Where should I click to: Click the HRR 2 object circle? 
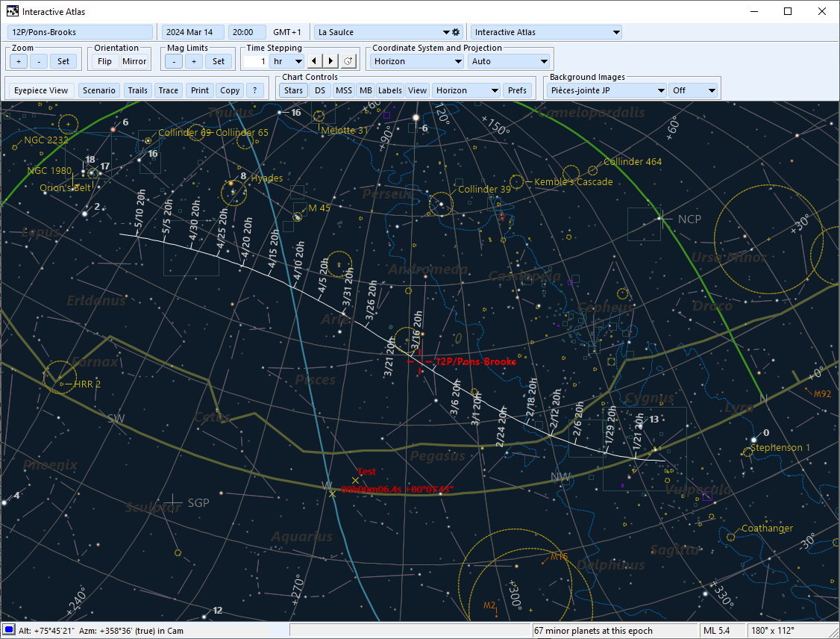(60, 378)
